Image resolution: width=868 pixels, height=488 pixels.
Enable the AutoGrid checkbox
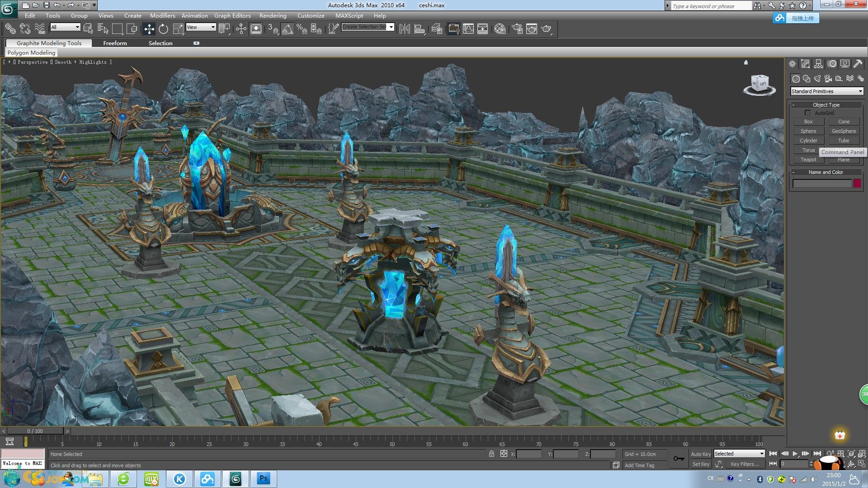pyautogui.click(x=807, y=113)
